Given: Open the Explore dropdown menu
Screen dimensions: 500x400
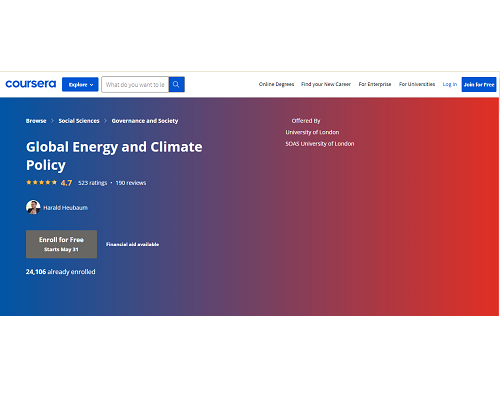Looking at the screenshot, I should (x=80, y=84).
